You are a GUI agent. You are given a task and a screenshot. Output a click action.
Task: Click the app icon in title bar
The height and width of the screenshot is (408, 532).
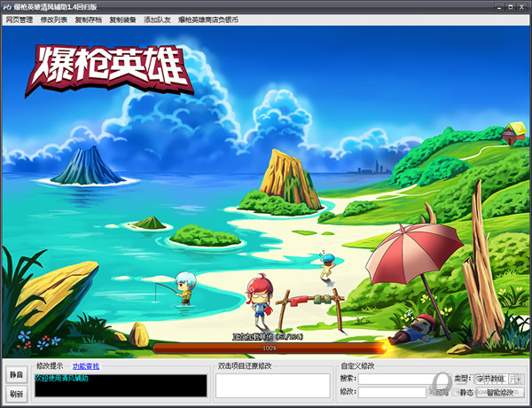point(7,6)
